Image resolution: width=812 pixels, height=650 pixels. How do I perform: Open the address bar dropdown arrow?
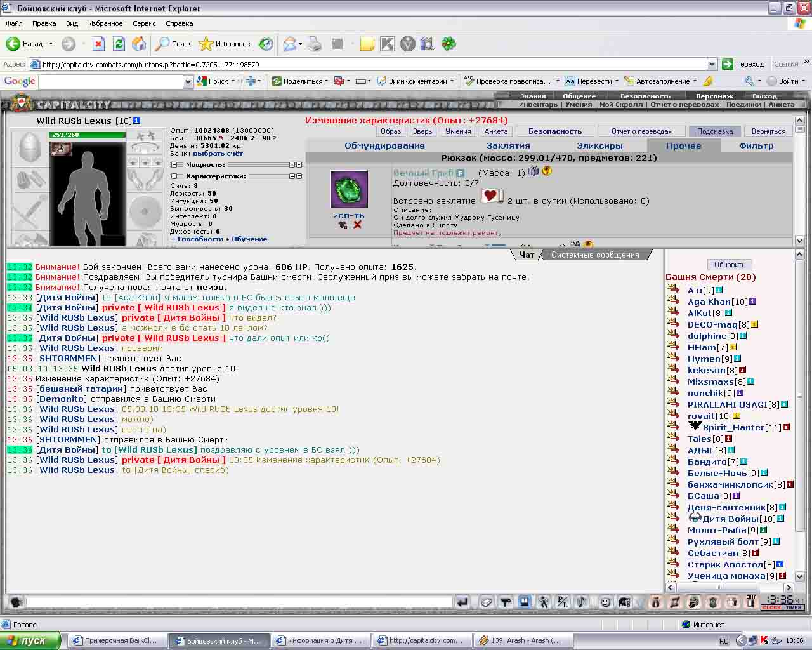tap(712, 64)
